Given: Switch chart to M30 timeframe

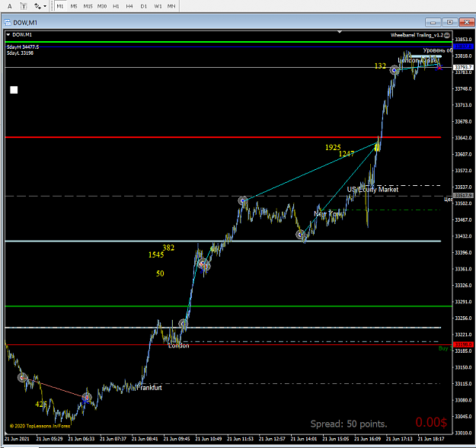Looking at the screenshot, I should click(102, 6).
